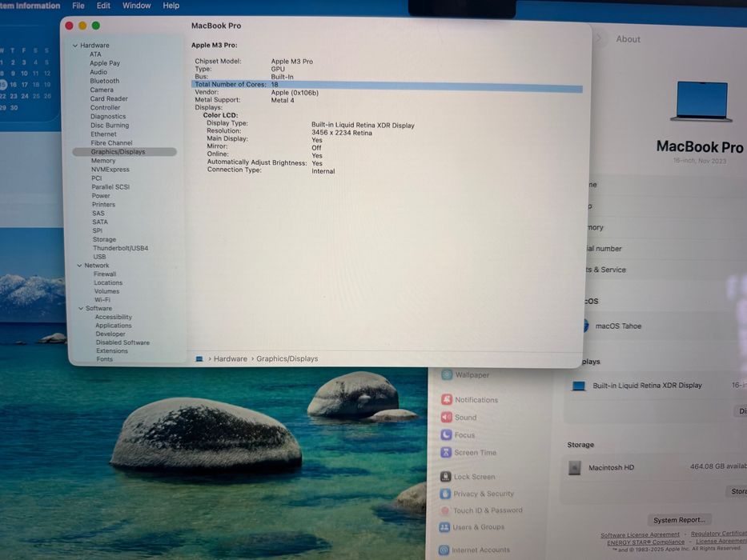Click Graphics/Displays in the path bar
This screenshot has width=747, height=560.
[x=287, y=358]
